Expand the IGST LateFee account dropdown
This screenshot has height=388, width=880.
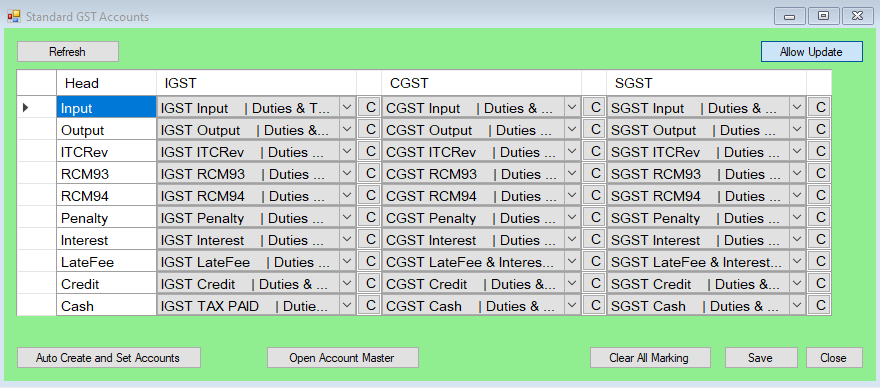(x=347, y=262)
